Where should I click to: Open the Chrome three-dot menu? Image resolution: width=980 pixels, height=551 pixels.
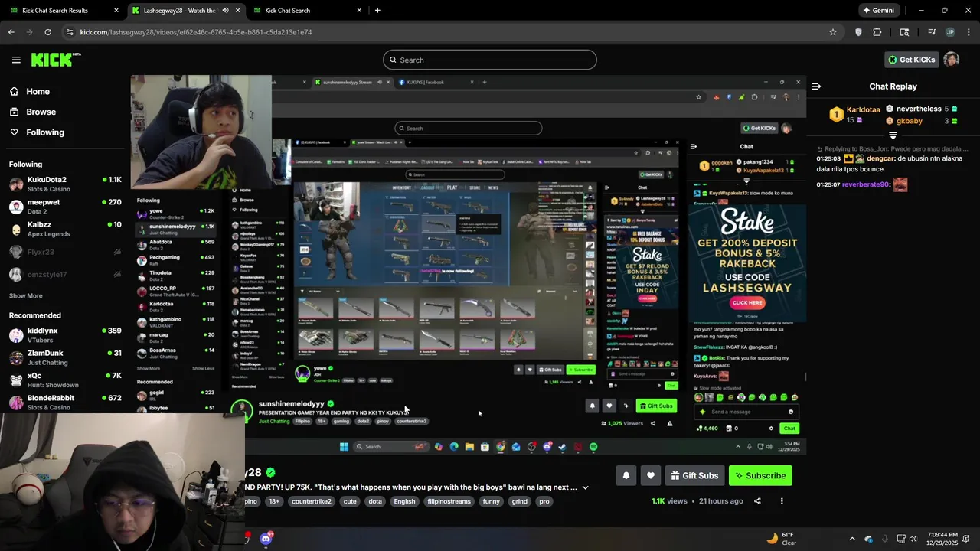click(969, 32)
